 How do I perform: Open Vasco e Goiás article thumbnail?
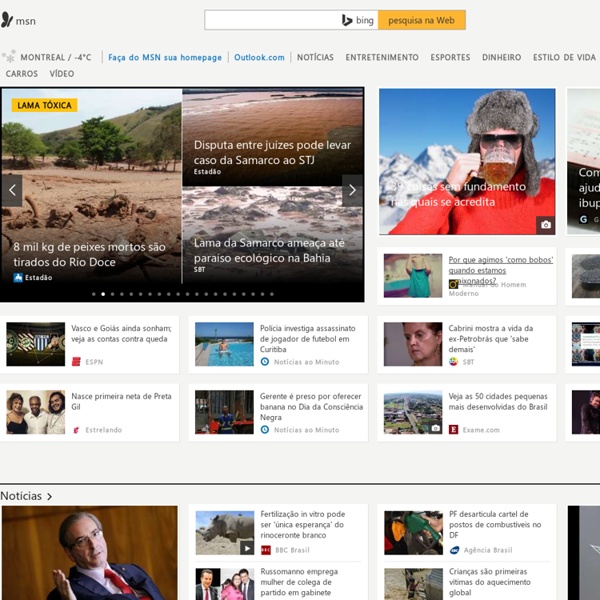(x=35, y=344)
